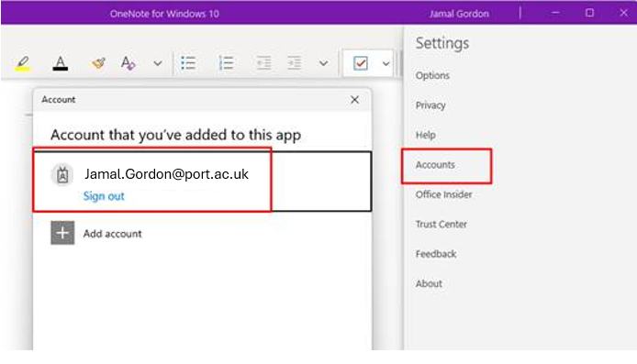Open Feedback in Settings
Image resolution: width=637 pixels, height=364 pixels.
coord(436,254)
